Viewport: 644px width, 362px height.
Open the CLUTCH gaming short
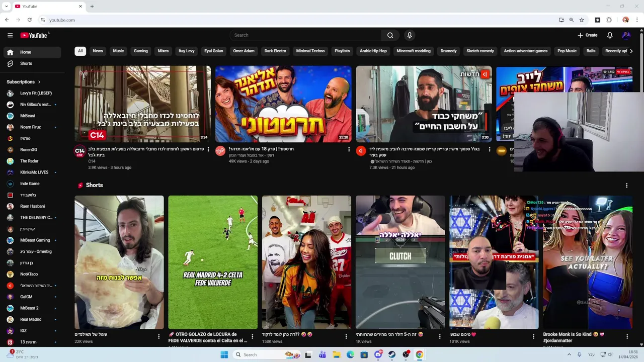pos(400,262)
